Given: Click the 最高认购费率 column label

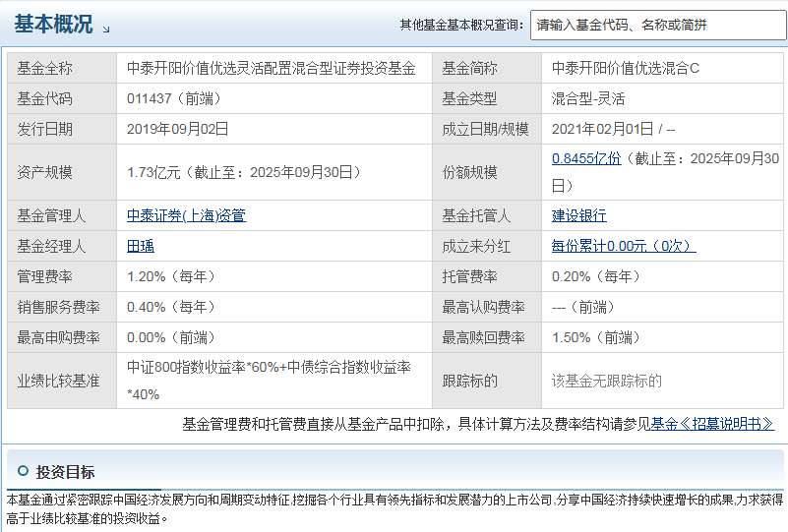Looking at the screenshot, I should pos(483,308).
